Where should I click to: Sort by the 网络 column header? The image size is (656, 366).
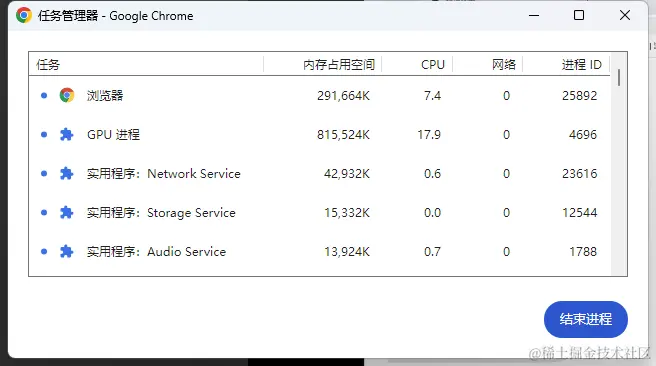[487, 64]
